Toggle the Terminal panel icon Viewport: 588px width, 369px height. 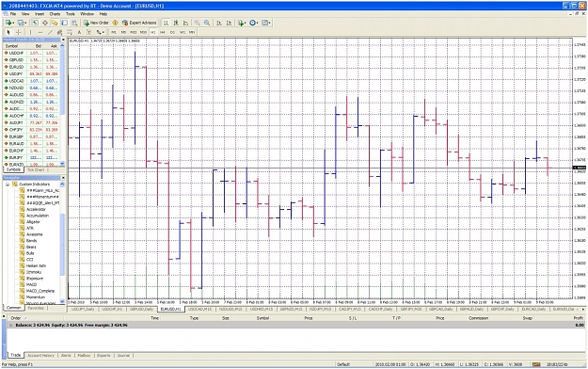pyautogui.click(x=65, y=23)
